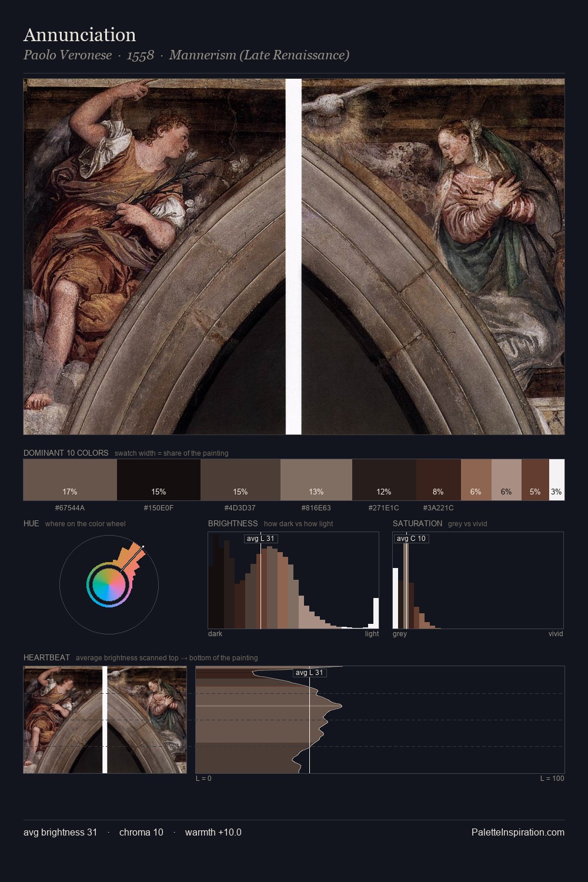
Task: Click the avg C 10 label in saturation chart
Action: click(x=411, y=539)
